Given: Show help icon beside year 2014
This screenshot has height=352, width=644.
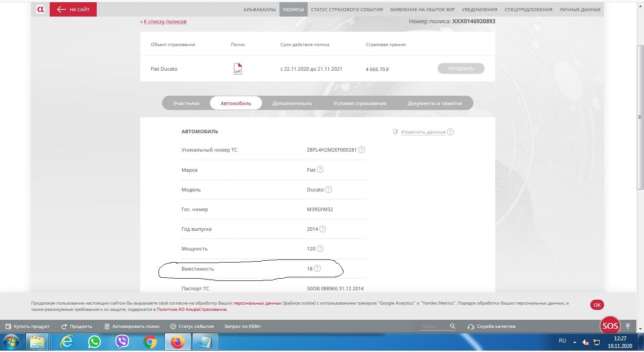Looking at the screenshot, I should [x=322, y=229].
